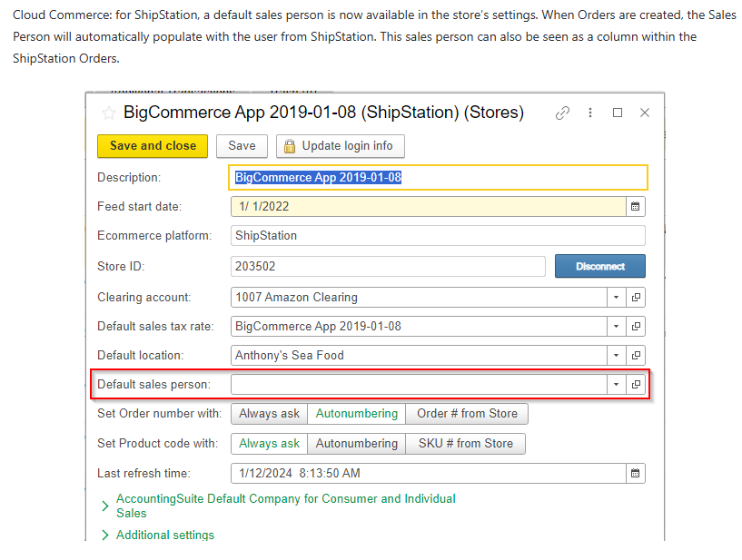
Task: Select Autonumbering for Product code
Action: [x=357, y=444]
